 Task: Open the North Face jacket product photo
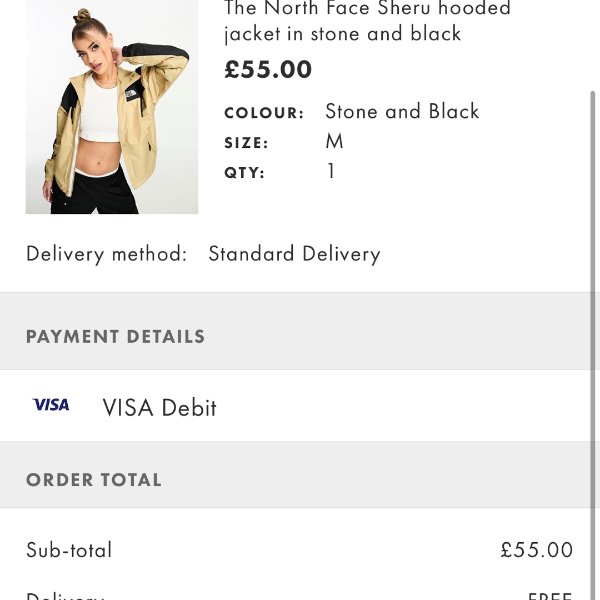112,107
